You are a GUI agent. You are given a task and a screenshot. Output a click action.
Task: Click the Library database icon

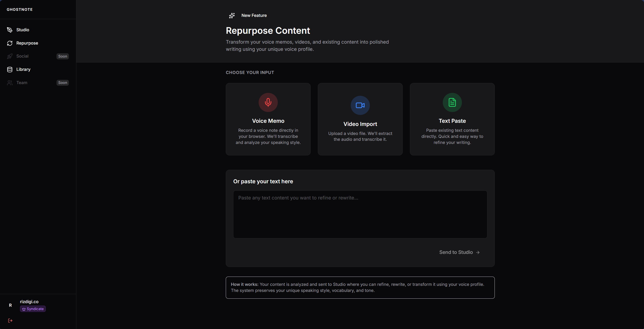10,69
